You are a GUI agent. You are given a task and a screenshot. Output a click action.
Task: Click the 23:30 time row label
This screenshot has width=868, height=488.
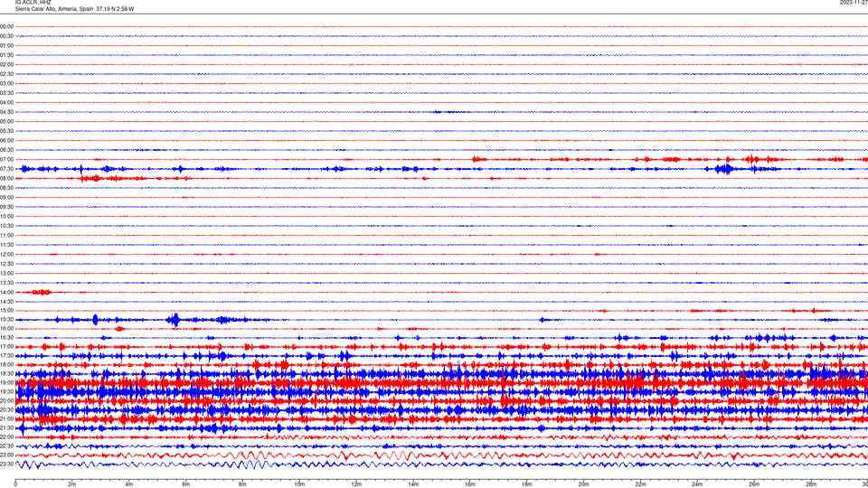pos(6,464)
